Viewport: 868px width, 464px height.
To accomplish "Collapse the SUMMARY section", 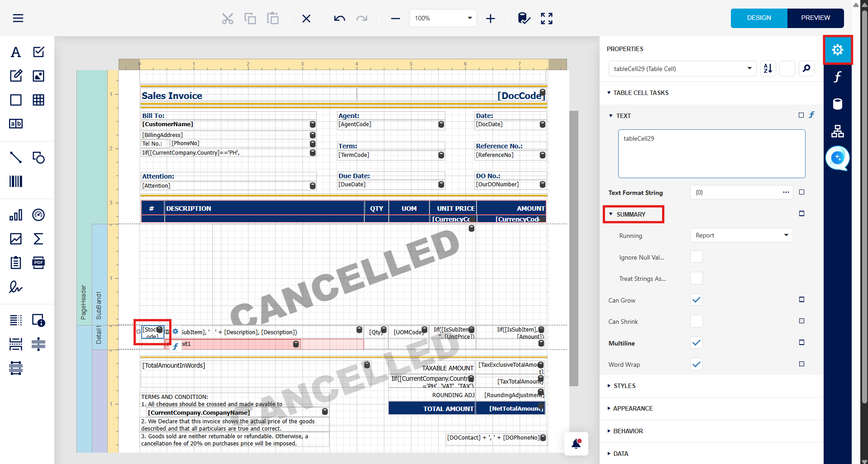I will coord(627,214).
